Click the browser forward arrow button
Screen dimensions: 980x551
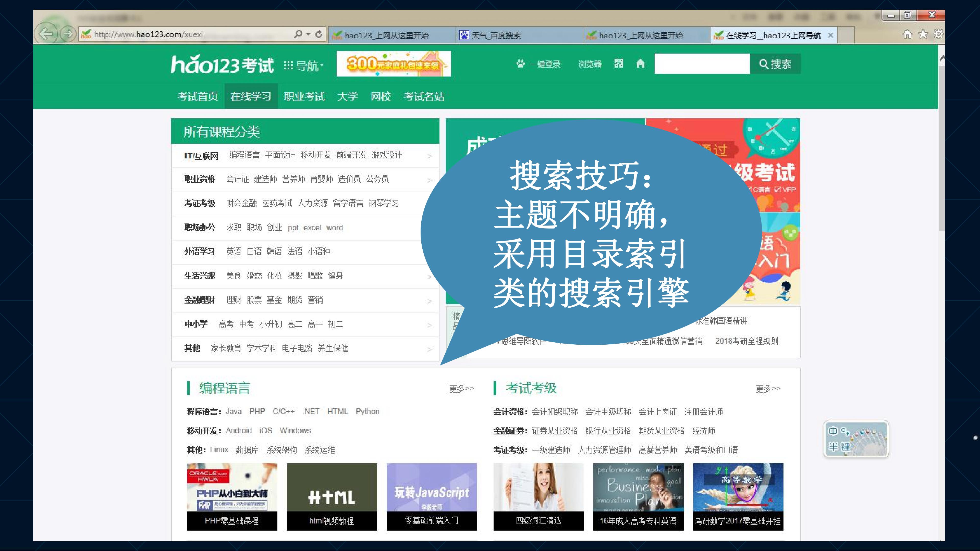click(x=68, y=34)
